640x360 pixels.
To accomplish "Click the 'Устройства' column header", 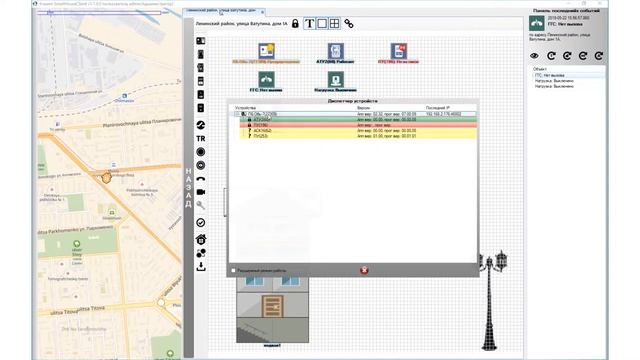I will coord(245,108).
